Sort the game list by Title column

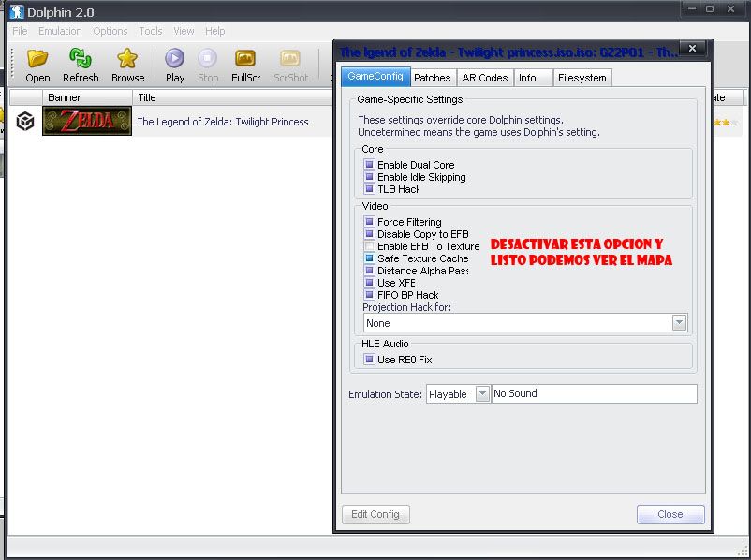click(232, 97)
